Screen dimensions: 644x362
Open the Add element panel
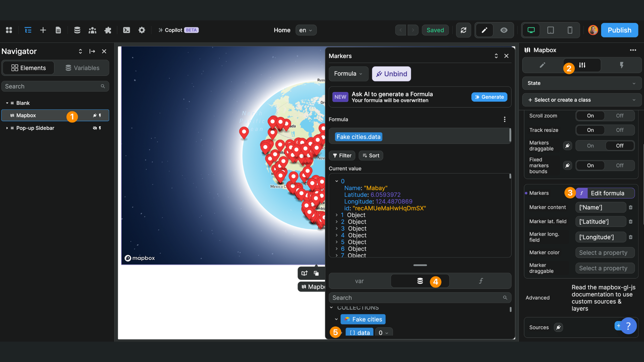click(43, 30)
